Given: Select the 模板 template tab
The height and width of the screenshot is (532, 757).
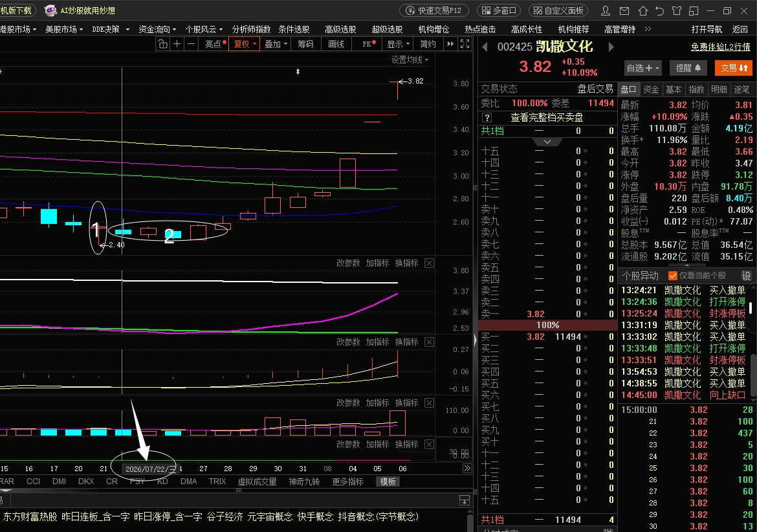Looking at the screenshot, I should point(388,482).
